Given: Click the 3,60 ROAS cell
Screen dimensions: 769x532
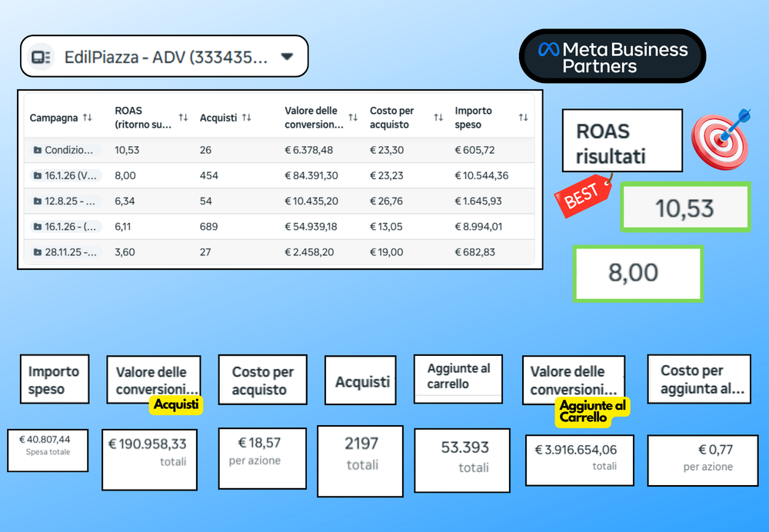Looking at the screenshot, I should click(x=125, y=252).
